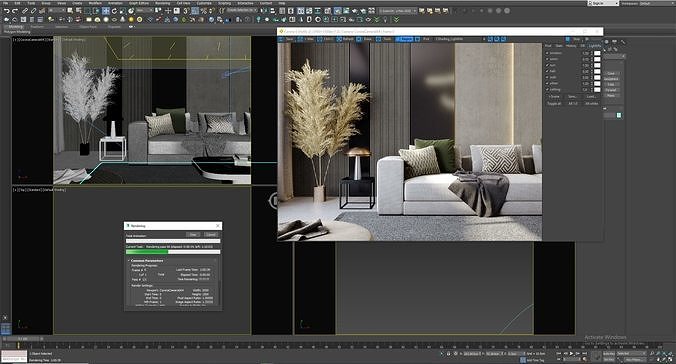Viewport: 676px width, 364px height.
Task: Click the Refresh icon in the Corona frame buffer
Action: (x=346, y=39)
